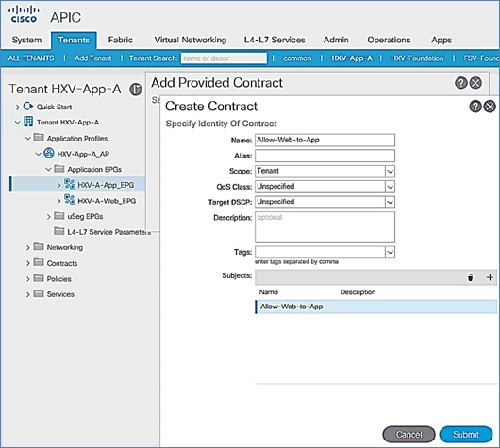
Task: Cancel the Create Contract dialog
Action: [408, 434]
